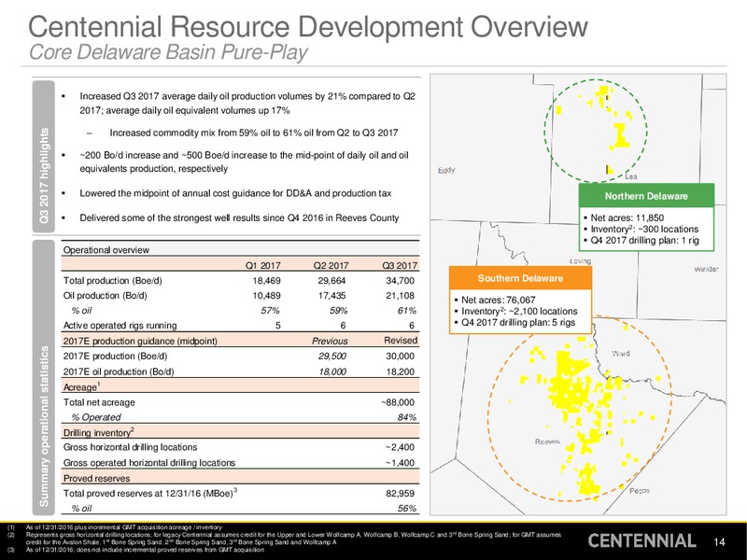Viewport: 747px width, 560px height.
Task: Click the value '18,000' previous oil guidance
Action: [x=332, y=371]
